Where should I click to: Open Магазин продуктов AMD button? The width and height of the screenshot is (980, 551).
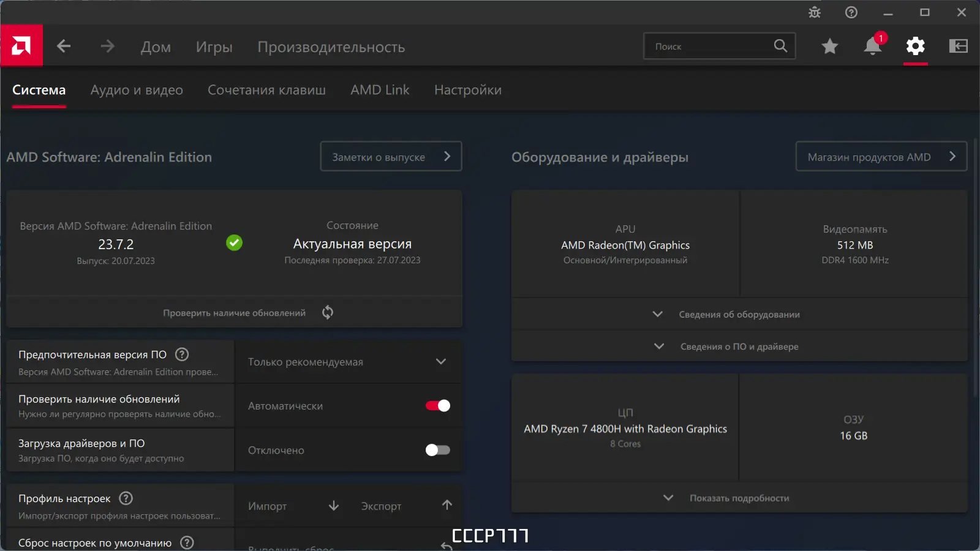coord(881,157)
